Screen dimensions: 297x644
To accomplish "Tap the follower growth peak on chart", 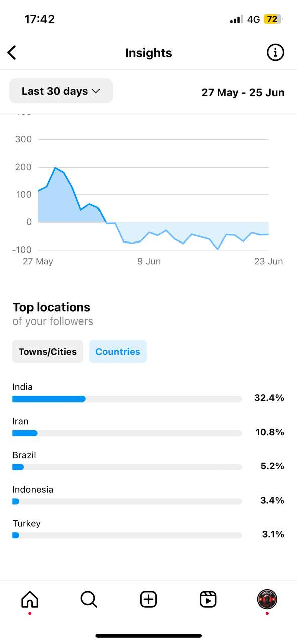I will (55, 168).
